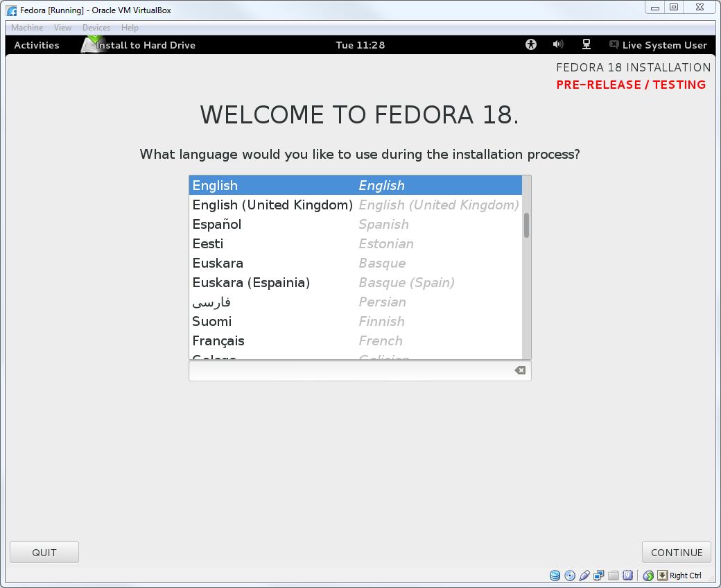Open the View menu
This screenshot has height=588, width=721.
point(62,28)
